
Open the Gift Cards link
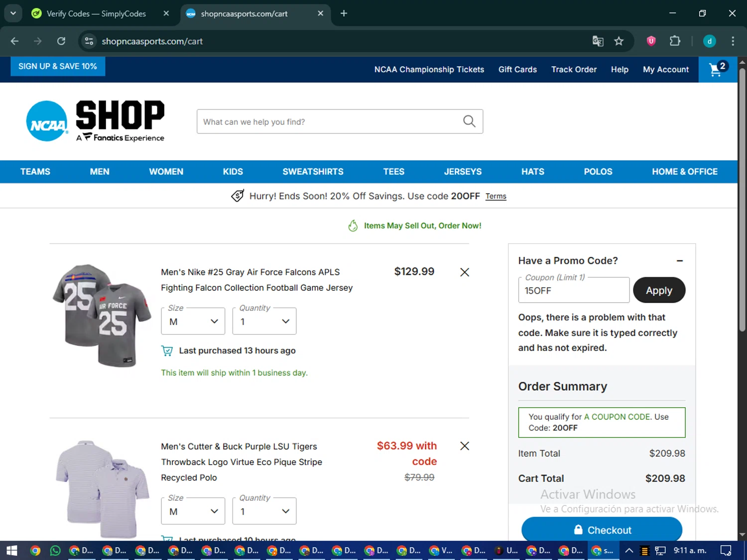tap(517, 70)
